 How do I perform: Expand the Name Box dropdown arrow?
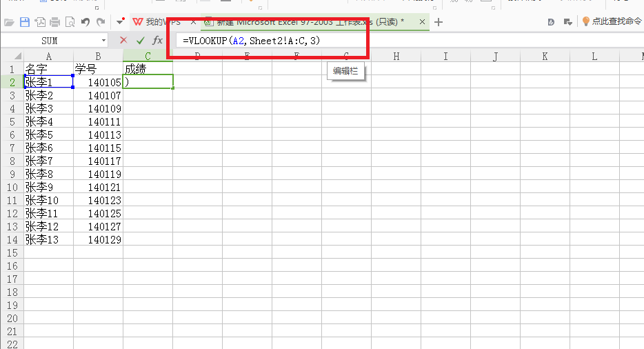point(104,41)
